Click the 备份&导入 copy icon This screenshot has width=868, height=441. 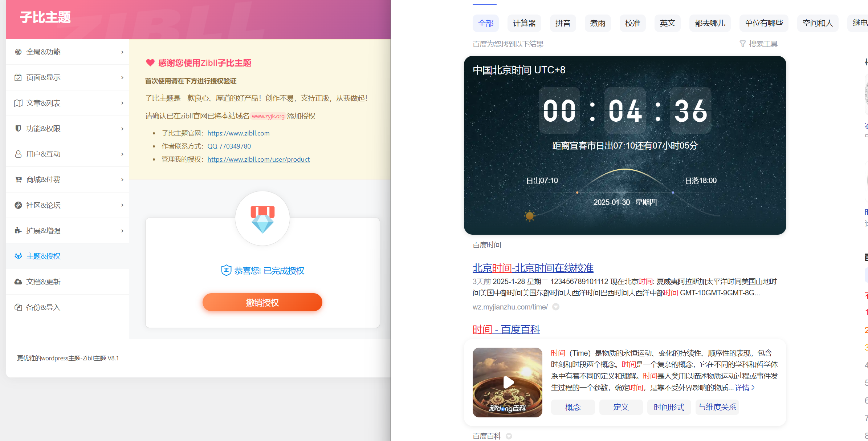[18, 307]
